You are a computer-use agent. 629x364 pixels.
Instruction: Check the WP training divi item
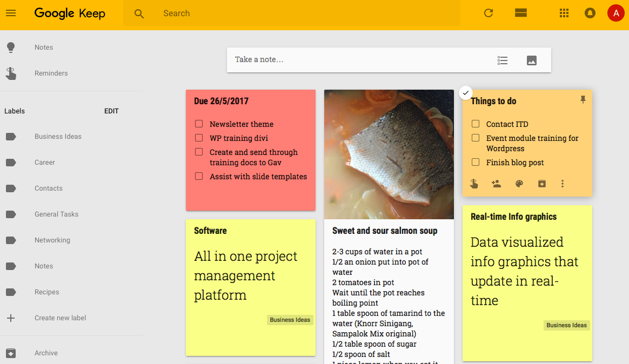tap(198, 138)
